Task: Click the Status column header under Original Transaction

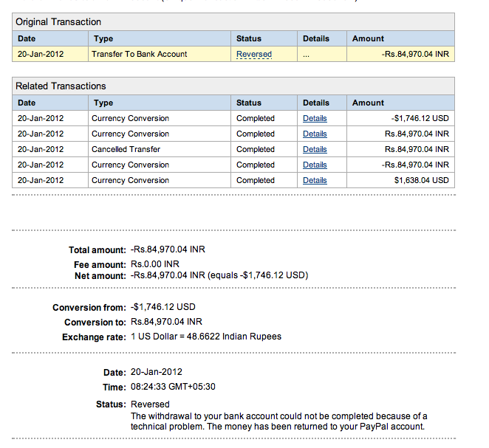Action: tap(249, 38)
